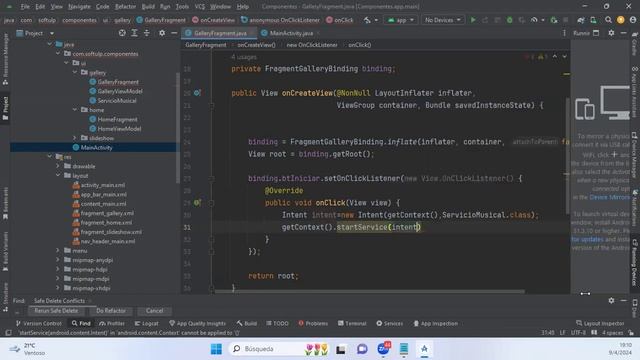Select activity_main.xml in the layout folder
This screenshot has width=640, height=360.
tap(103, 185)
